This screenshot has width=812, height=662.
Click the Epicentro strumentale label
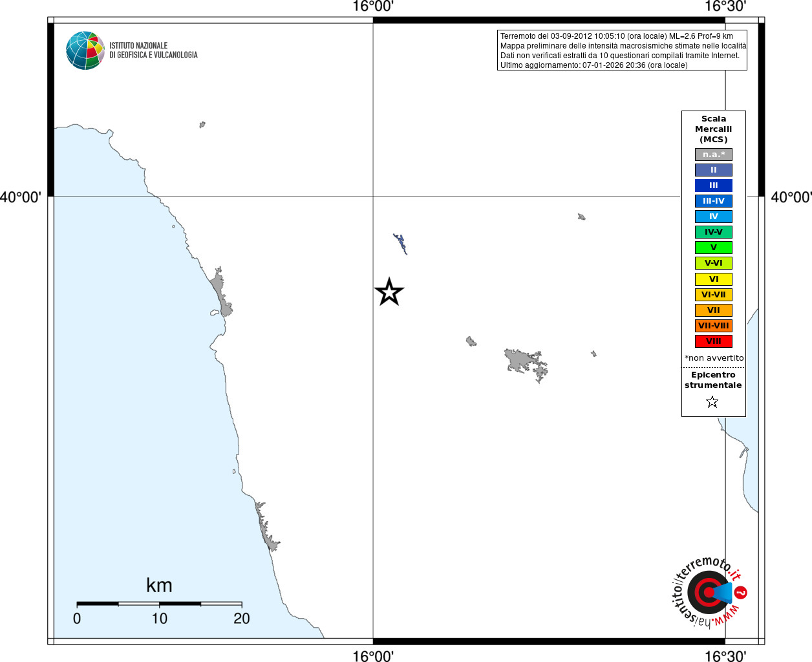click(713, 380)
